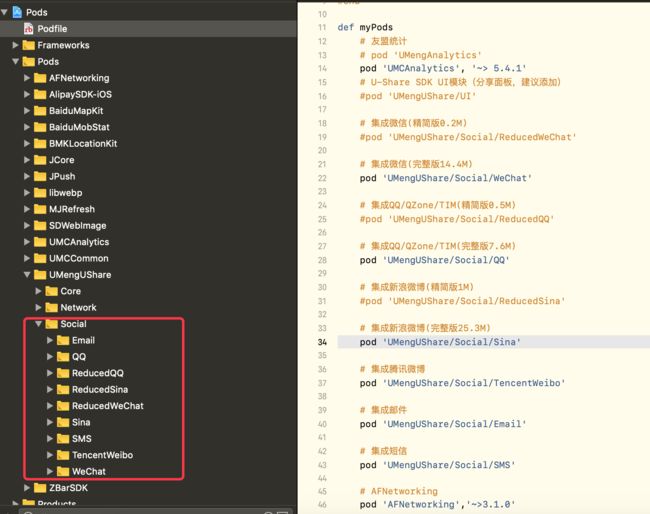
Task: Click the libwebp folder icon
Action: click(40, 192)
